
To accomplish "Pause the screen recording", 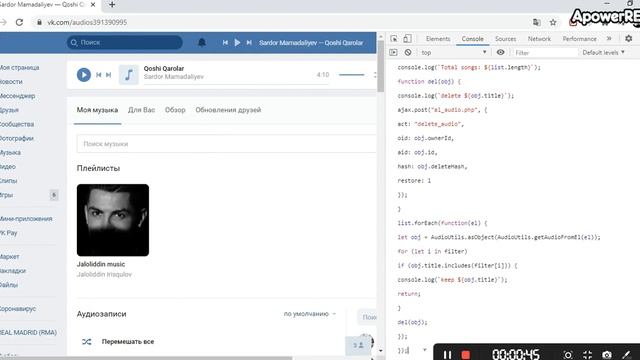I will click(447, 355).
